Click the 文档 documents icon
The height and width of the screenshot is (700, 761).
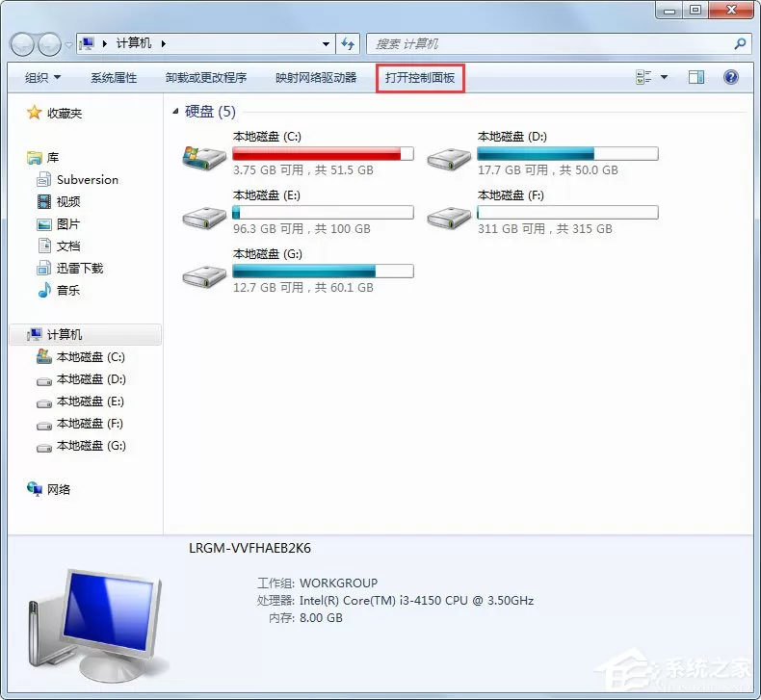[44, 246]
